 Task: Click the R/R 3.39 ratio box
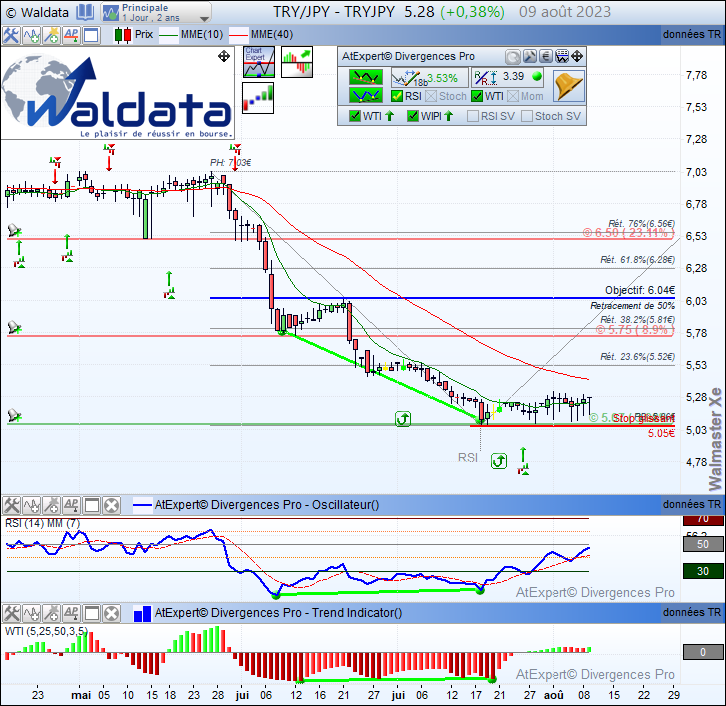(507, 77)
